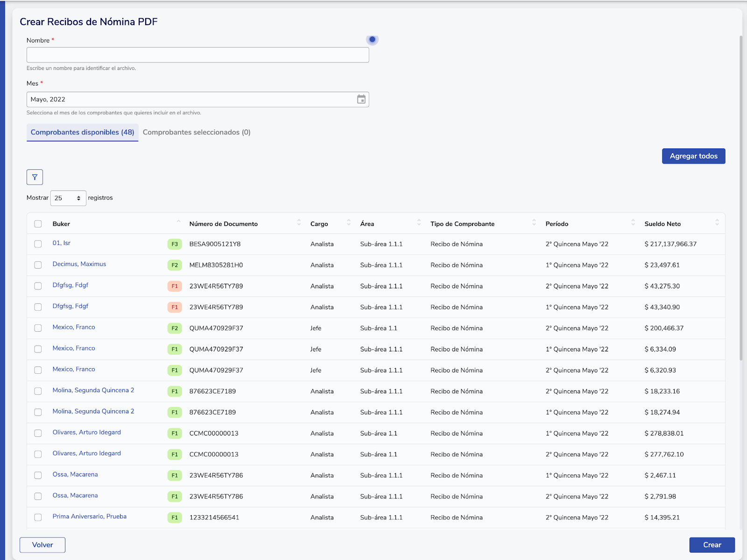Switch to Comprobantes seleccionados tab
747x560 pixels.
coord(197,133)
